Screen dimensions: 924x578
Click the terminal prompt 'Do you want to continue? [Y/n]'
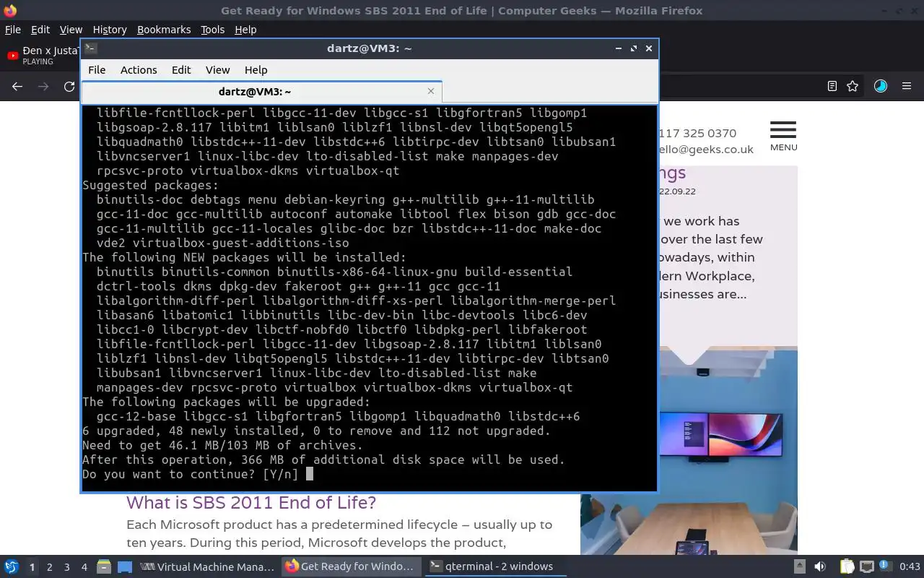(x=191, y=474)
